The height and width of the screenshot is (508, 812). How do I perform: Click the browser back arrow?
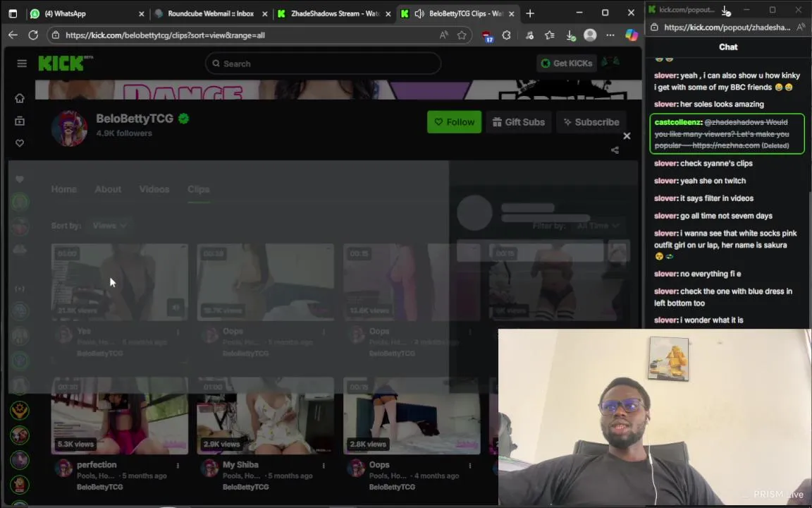13,35
